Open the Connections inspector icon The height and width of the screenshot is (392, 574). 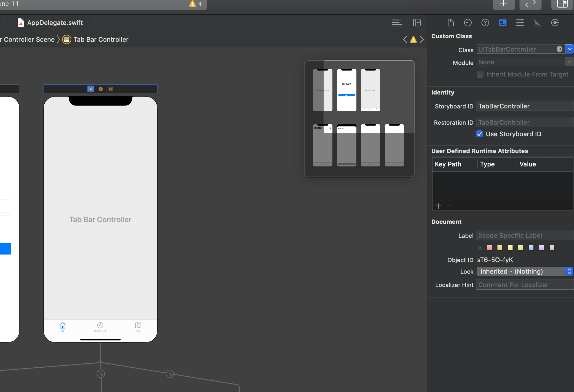click(x=555, y=23)
